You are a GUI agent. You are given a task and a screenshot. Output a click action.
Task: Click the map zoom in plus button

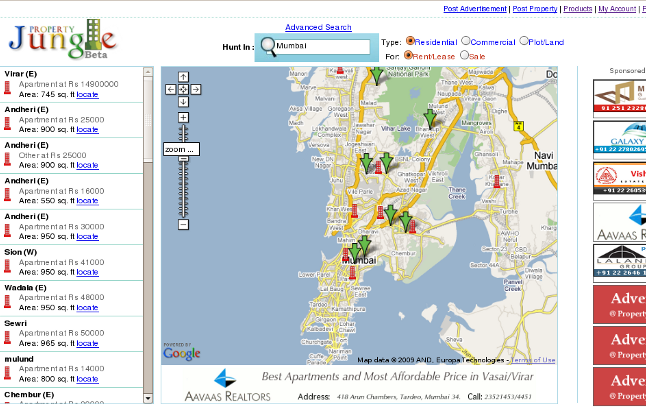coord(183,118)
